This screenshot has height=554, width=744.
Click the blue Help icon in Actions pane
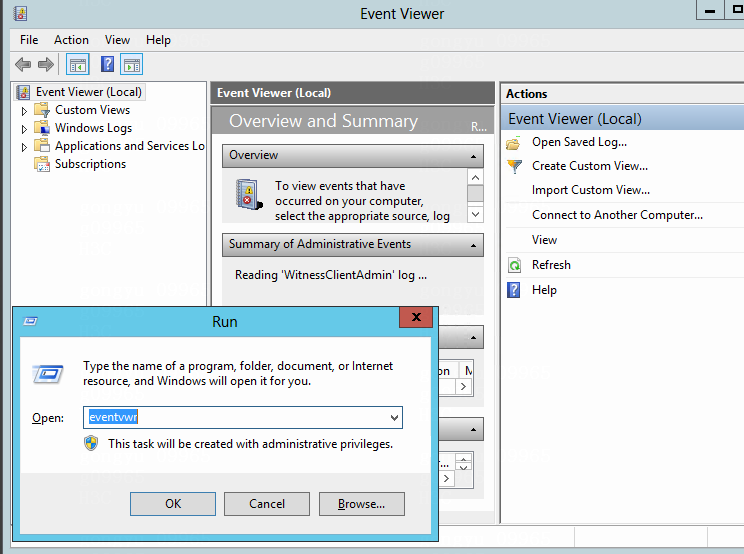[514, 290]
